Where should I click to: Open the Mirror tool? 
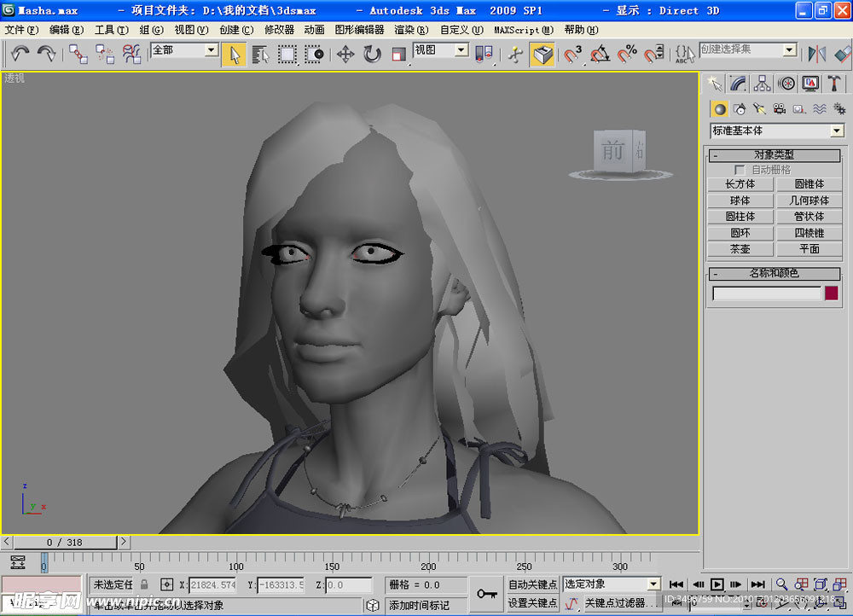(817, 54)
